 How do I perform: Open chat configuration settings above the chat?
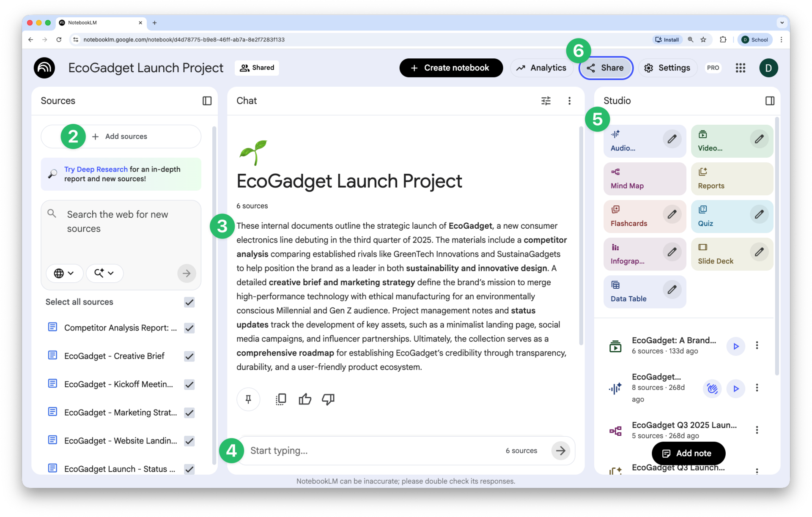[546, 101]
